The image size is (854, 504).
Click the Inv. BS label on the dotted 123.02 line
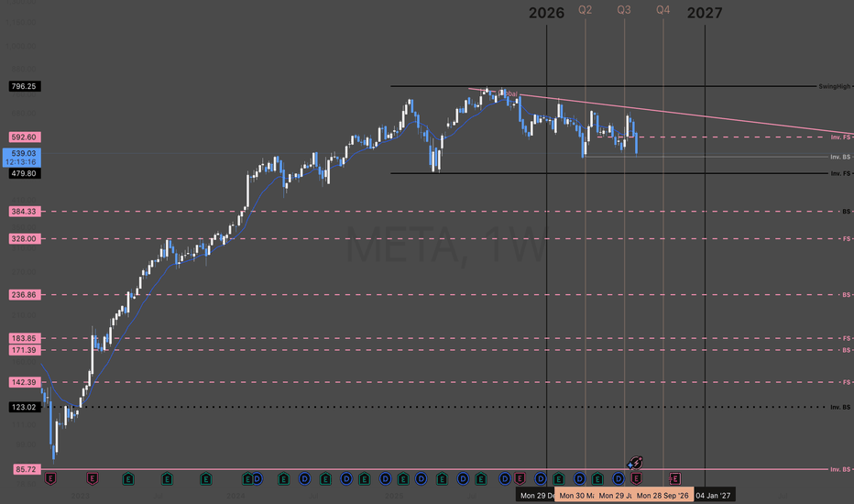840,407
